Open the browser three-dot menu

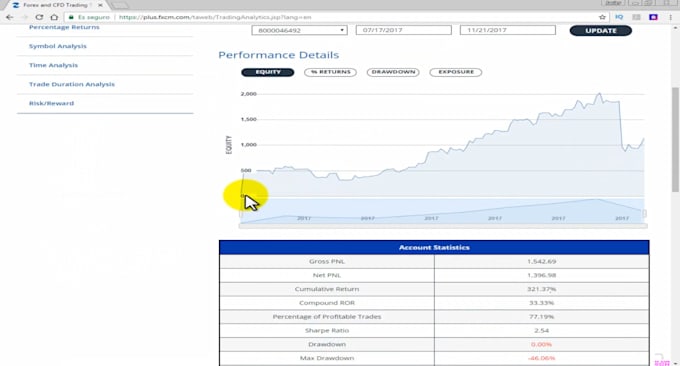pyautogui.click(x=671, y=17)
